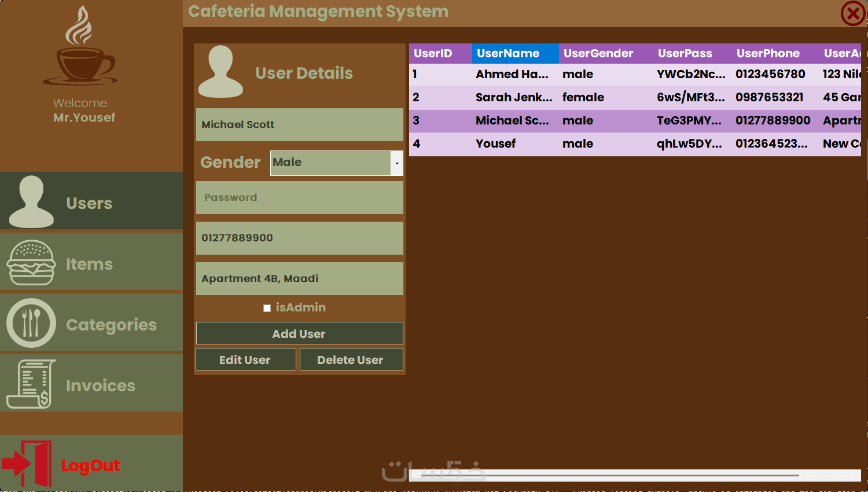Sort by the UserGender column header
This screenshot has height=492, width=868.
coord(606,53)
